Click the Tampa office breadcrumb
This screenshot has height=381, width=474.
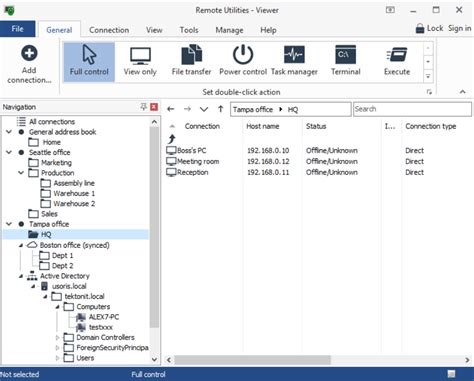[x=253, y=109]
